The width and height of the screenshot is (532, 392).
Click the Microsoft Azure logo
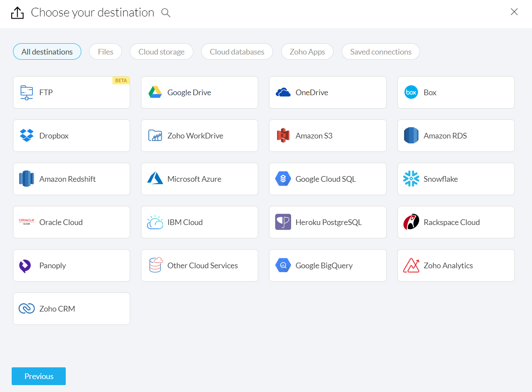[x=155, y=179]
